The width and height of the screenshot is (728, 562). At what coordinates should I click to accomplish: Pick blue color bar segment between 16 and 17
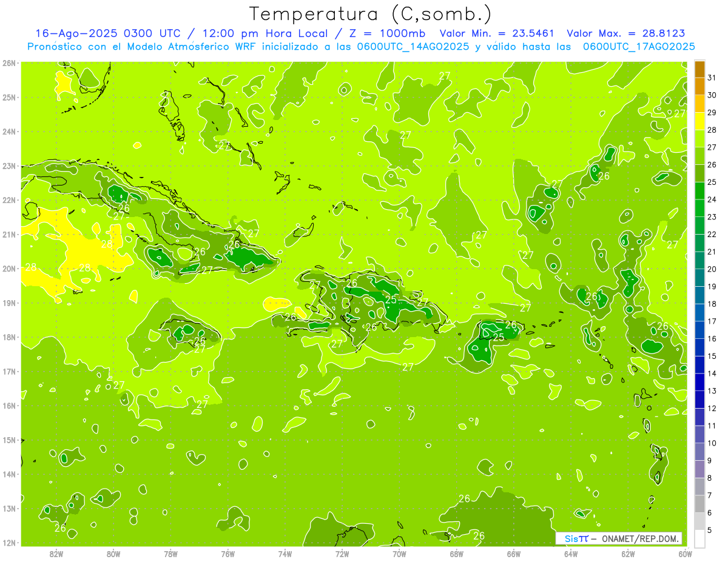(x=700, y=330)
